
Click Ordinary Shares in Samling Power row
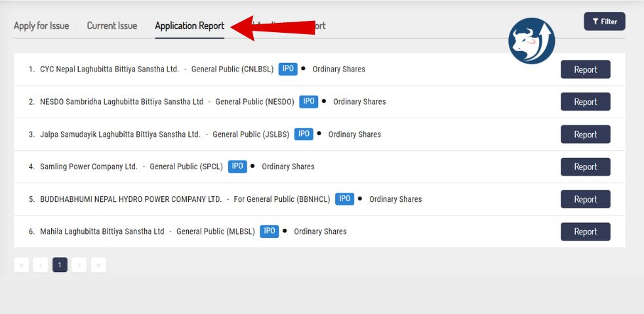[289, 167]
